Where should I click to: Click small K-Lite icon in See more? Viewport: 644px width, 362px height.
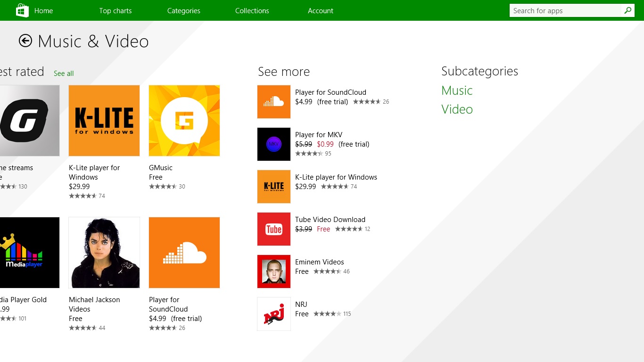pyautogui.click(x=274, y=187)
